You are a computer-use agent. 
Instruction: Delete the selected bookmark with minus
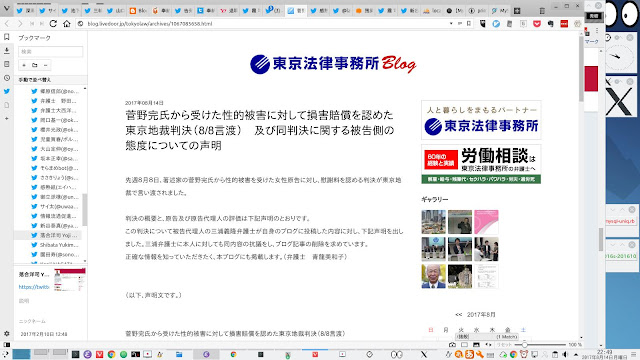[x=46, y=65]
